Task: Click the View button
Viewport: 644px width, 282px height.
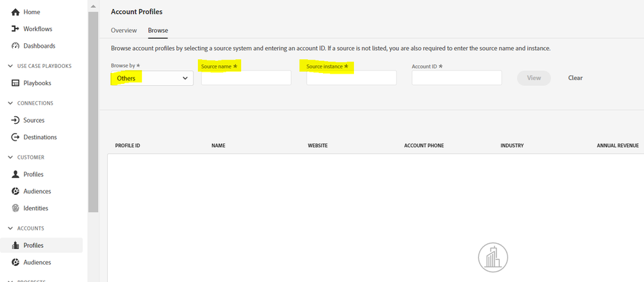Action: click(534, 77)
